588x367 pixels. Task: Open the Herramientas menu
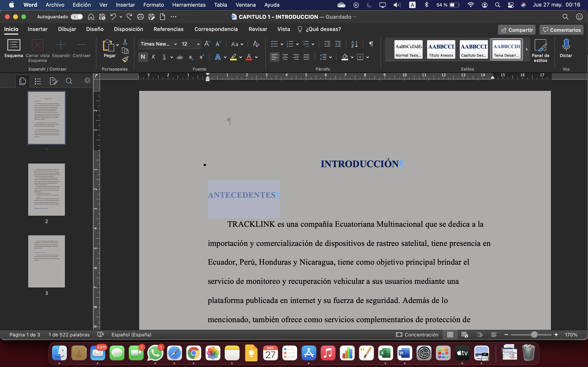[189, 5]
